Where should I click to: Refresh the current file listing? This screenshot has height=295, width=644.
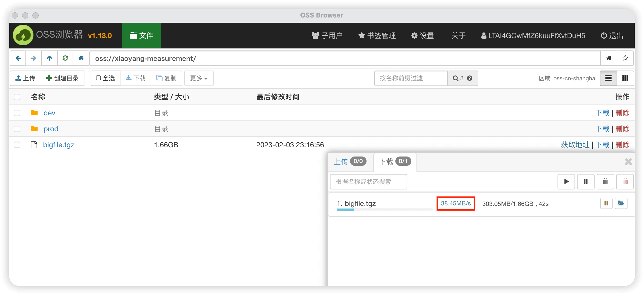click(x=65, y=58)
